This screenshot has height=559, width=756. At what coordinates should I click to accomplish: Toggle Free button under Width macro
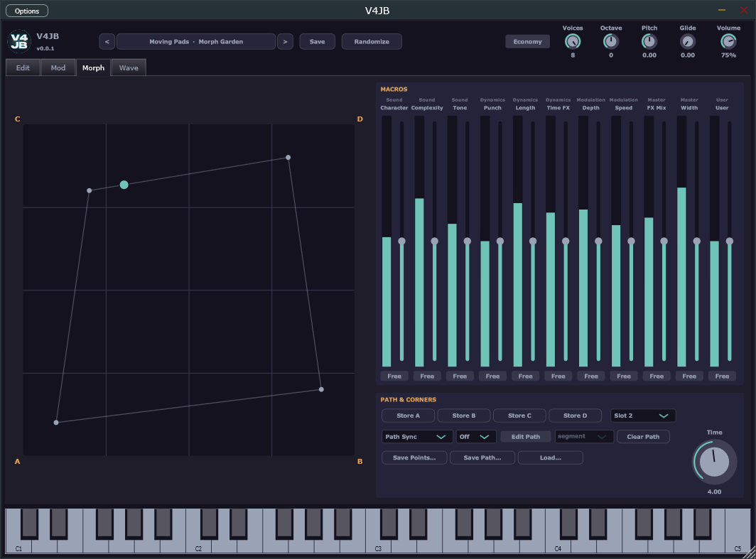click(x=689, y=376)
